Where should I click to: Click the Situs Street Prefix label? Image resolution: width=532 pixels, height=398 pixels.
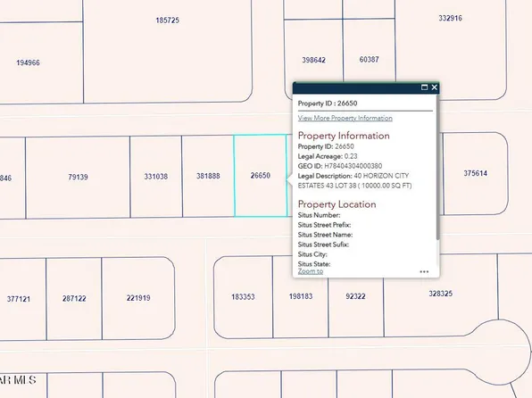click(324, 225)
